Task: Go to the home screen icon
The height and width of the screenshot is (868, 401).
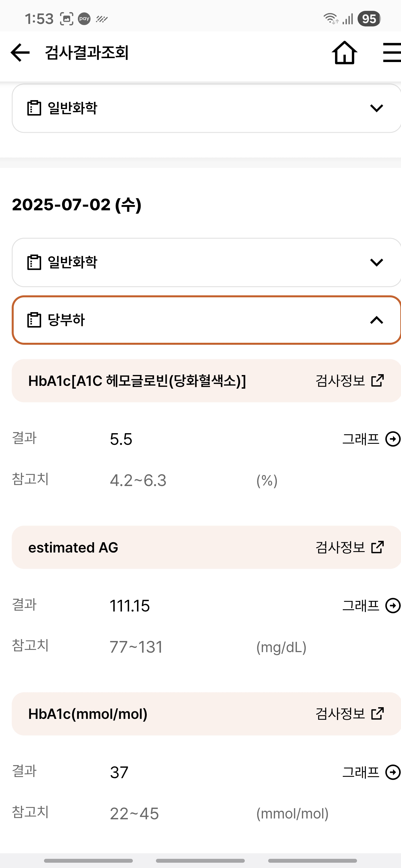Action: click(x=344, y=53)
